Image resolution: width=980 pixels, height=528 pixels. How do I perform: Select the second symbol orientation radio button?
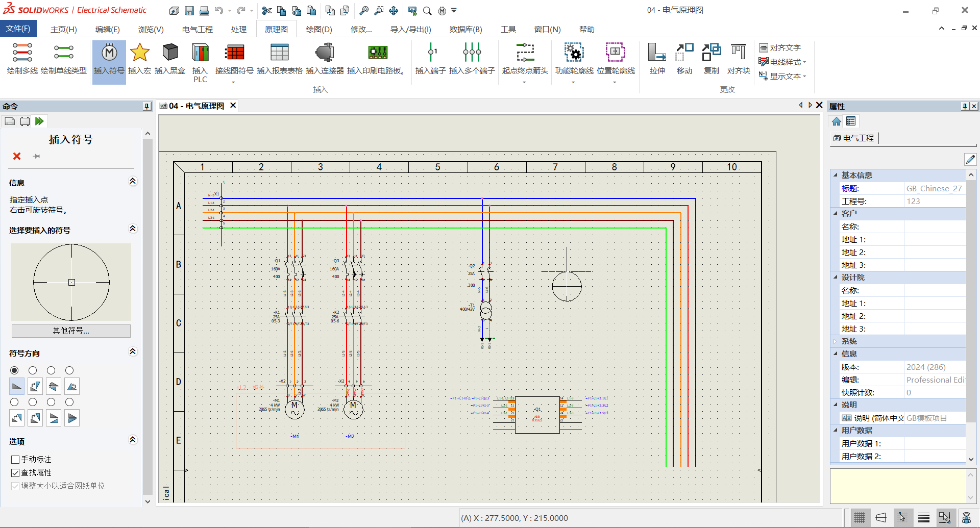pyautogui.click(x=33, y=370)
